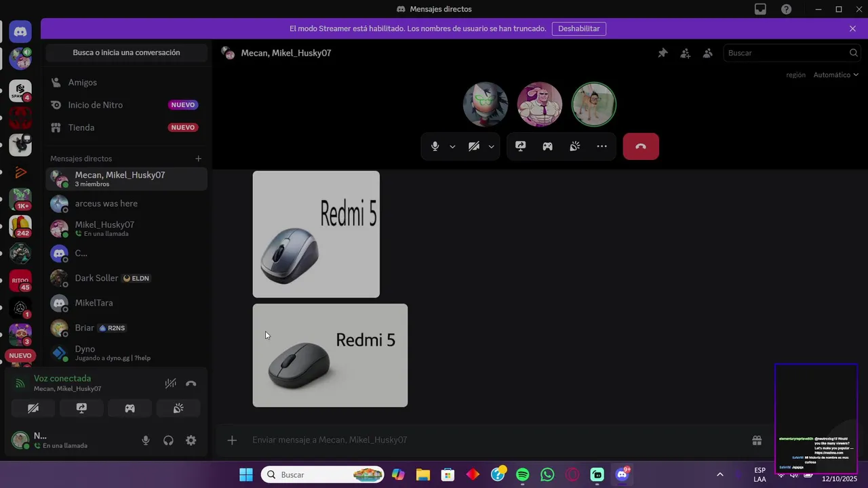Open Spotify from the taskbar
Screen dimensions: 868x488
[523, 474]
